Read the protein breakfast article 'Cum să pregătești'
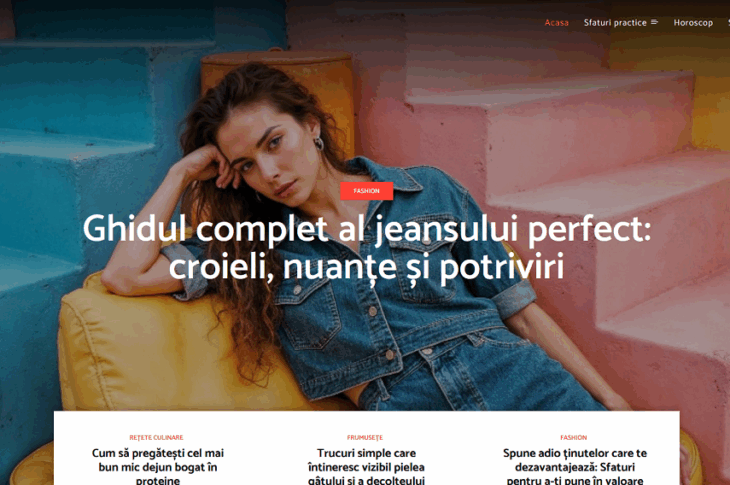730x485 pixels. click(158, 466)
